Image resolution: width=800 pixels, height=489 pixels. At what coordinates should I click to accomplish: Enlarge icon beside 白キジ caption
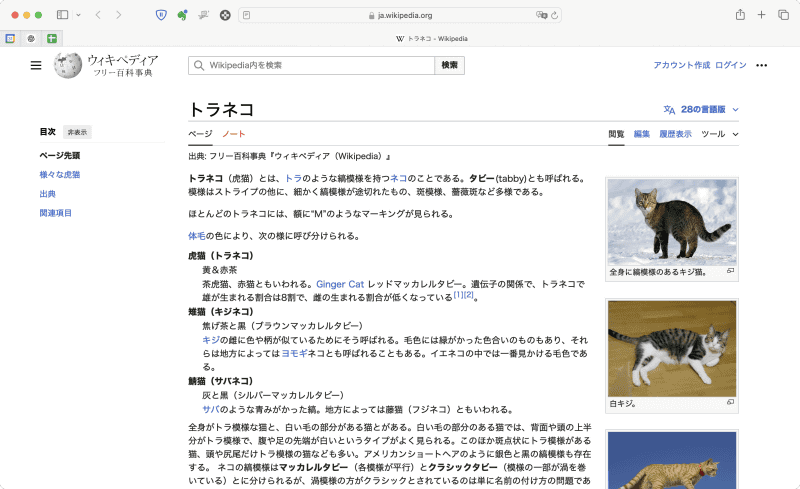[x=731, y=402]
